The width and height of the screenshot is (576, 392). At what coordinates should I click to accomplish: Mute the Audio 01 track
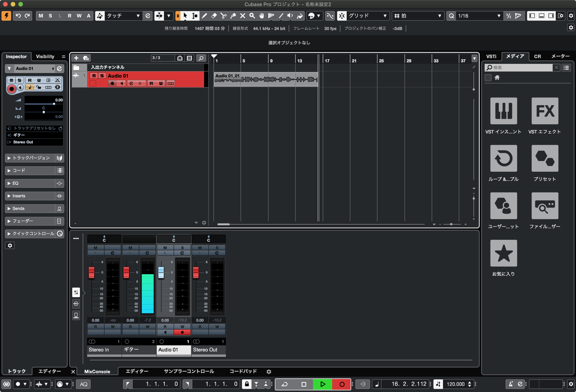tap(94, 76)
